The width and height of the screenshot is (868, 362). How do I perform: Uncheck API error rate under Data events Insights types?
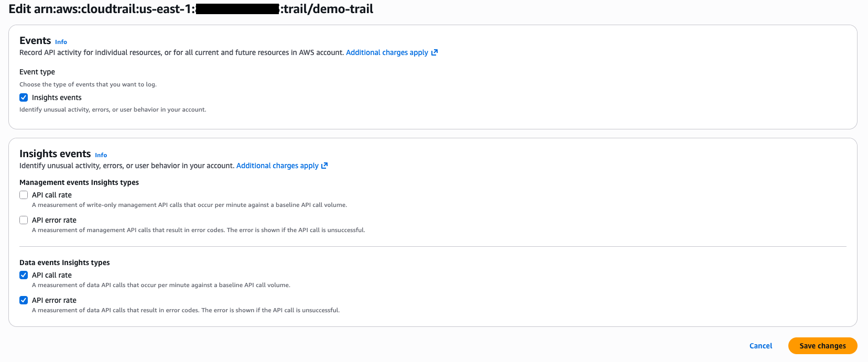tap(24, 300)
